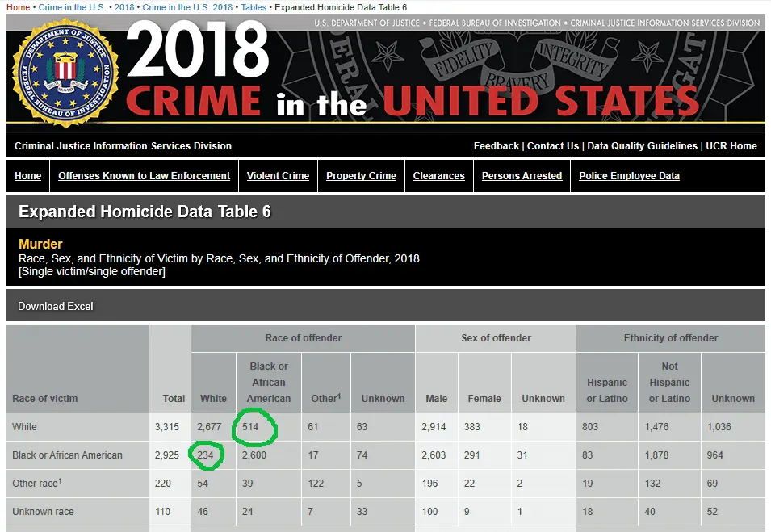
Task: Click the 'Black or African American' column header
Action: pyautogui.click(x=269, y=383)
